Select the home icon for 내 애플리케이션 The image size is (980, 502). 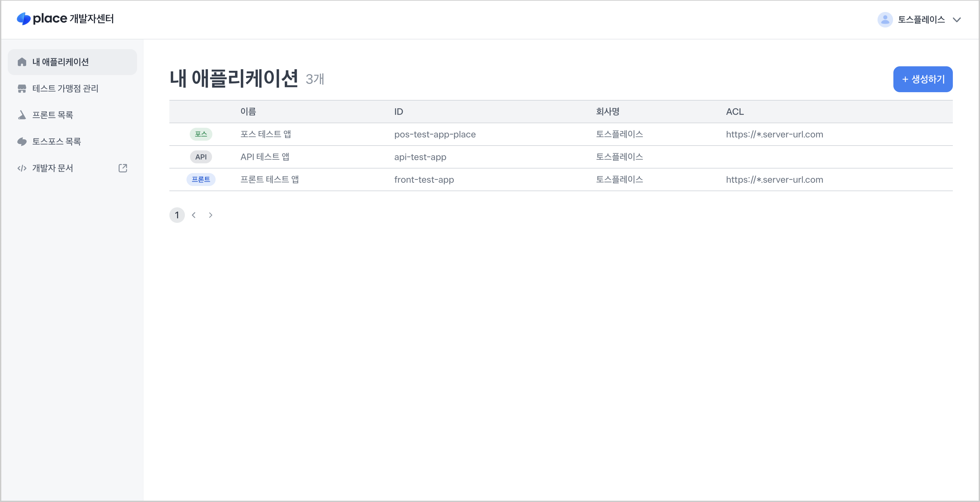pyautogui.click(x=22, y=62)
